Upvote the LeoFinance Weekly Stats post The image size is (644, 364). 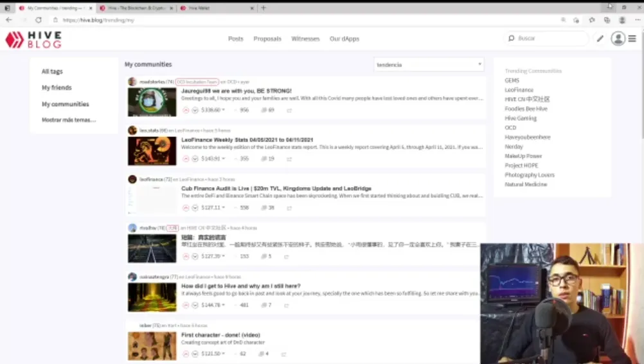pyautogui.click(x=186, y=159)
